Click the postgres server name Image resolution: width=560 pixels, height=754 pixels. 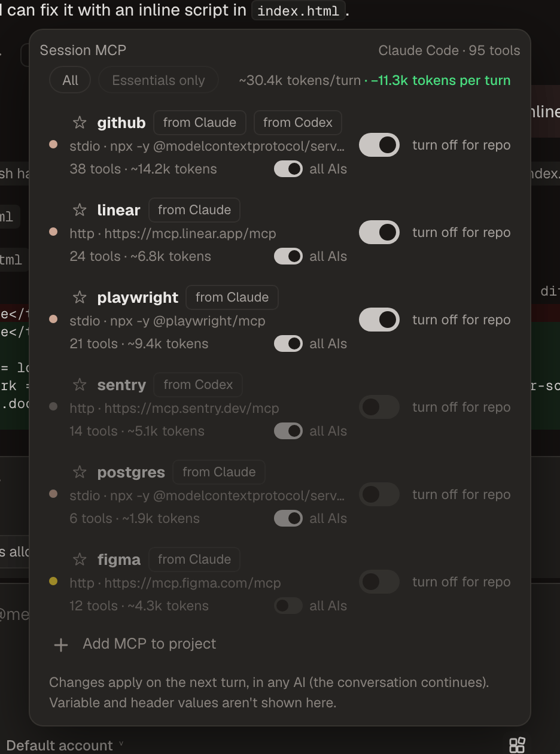click(131, 472)
